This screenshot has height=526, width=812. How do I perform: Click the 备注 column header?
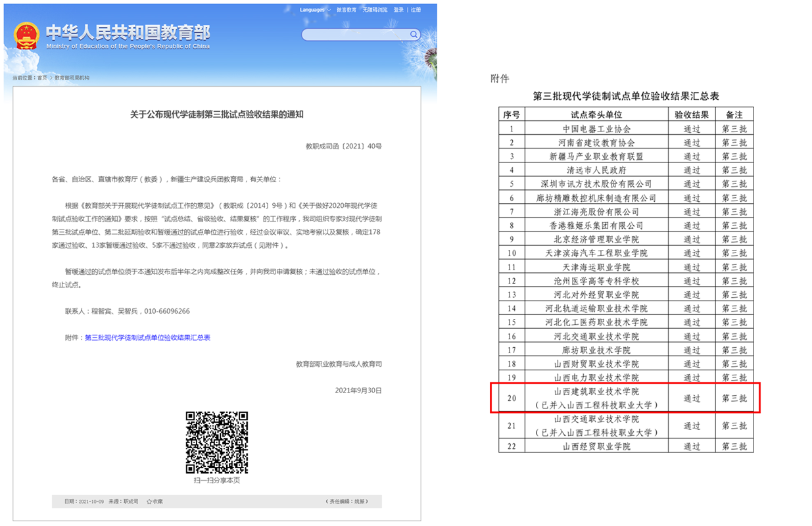click(x=734, y=114)
